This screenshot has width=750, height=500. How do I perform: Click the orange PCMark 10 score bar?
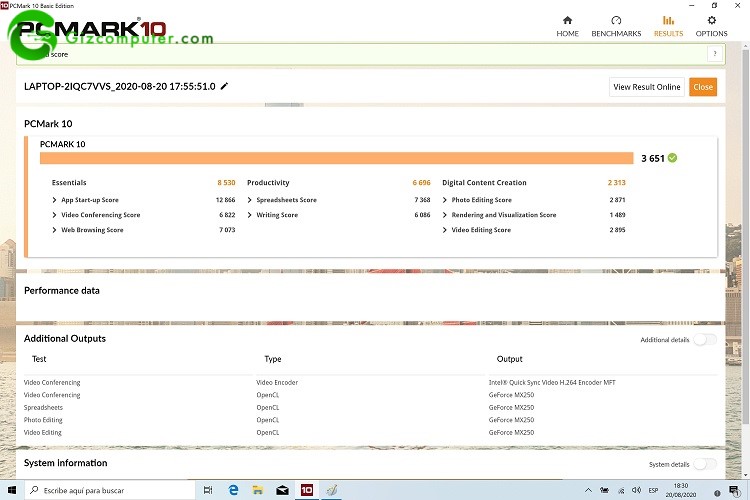point(336,158)
